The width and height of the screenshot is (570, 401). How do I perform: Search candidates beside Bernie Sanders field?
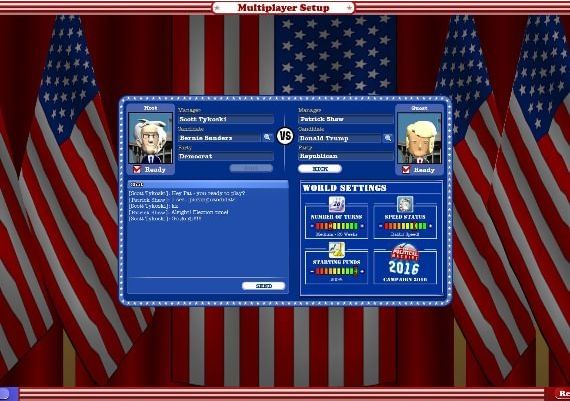tap(268, 137)
